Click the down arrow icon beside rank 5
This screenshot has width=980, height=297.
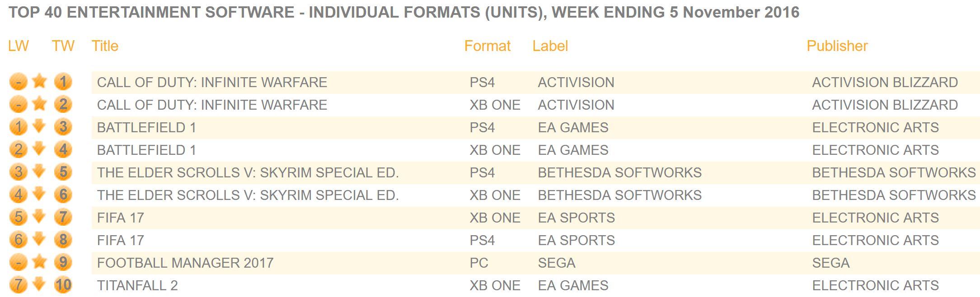pos(40,172)
